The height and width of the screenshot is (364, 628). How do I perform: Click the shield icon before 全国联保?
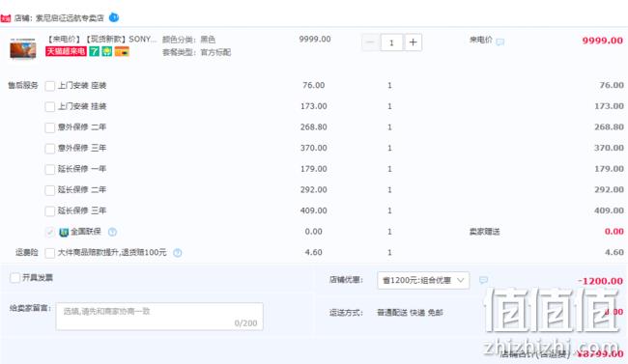point(64,232)
